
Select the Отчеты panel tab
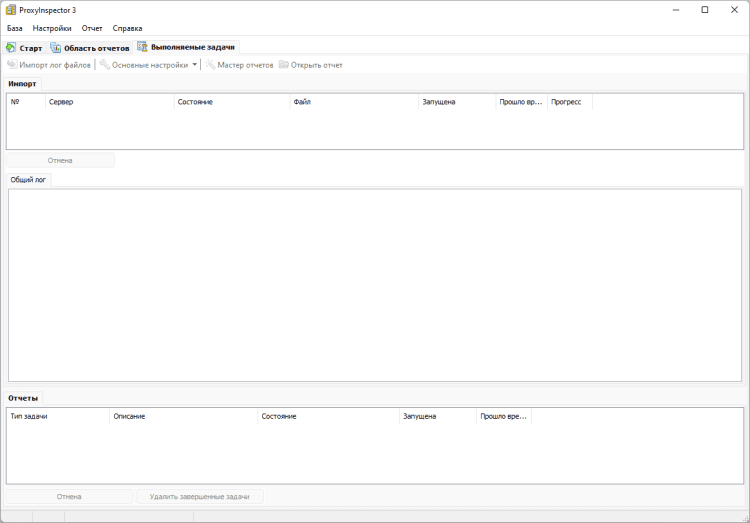point(23,398)
